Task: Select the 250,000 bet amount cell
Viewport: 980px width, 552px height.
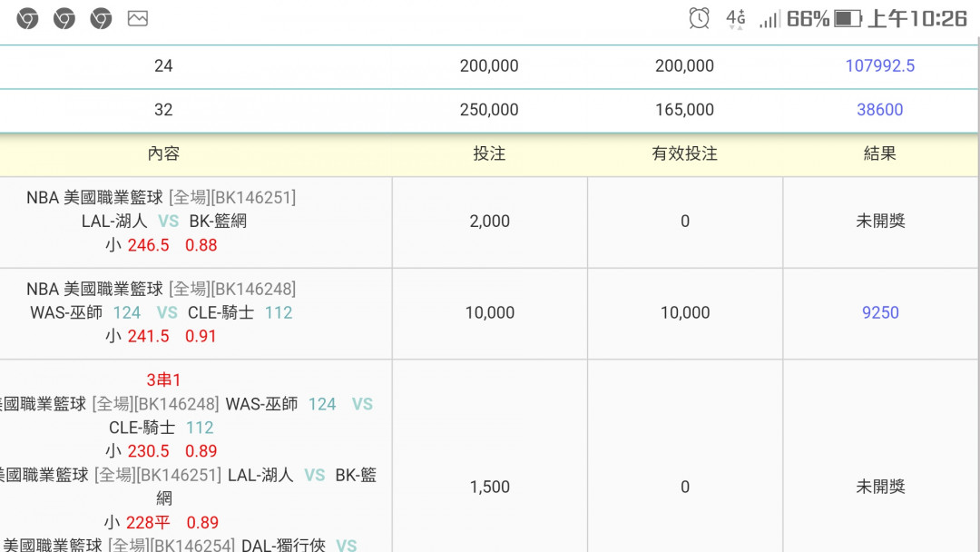Action: coord(489,109)
